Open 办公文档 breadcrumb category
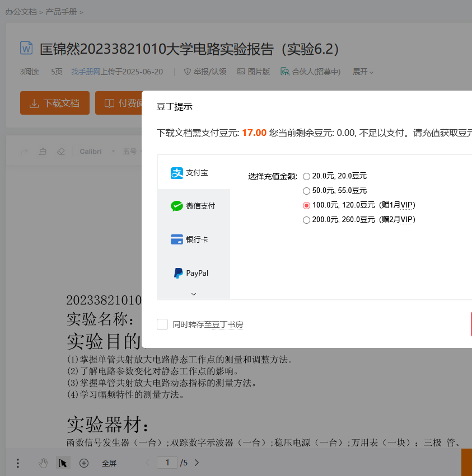 [21, 12]
